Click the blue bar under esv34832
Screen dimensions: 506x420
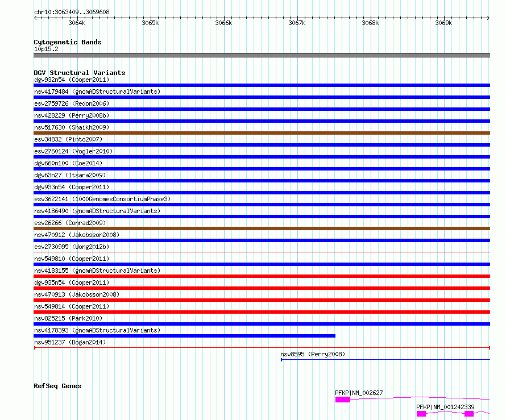pyautogui.click(x=262, y=145)
